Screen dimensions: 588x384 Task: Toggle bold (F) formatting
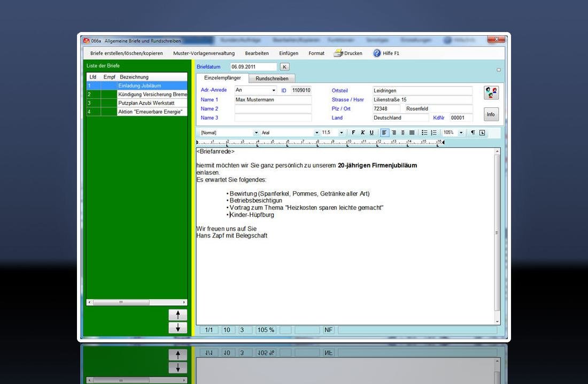[x=353, y=132]
